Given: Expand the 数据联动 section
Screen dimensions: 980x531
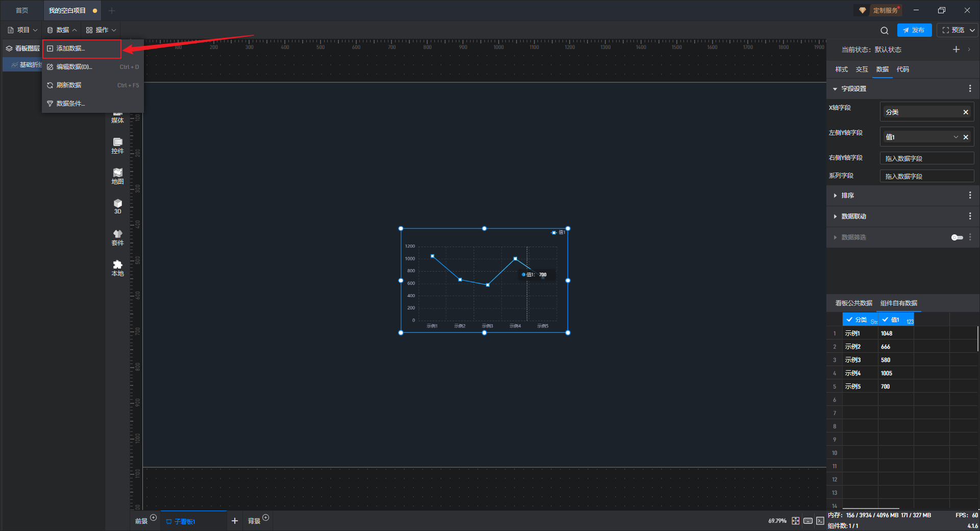Looking at the screenshot, I should click(835, 216).
